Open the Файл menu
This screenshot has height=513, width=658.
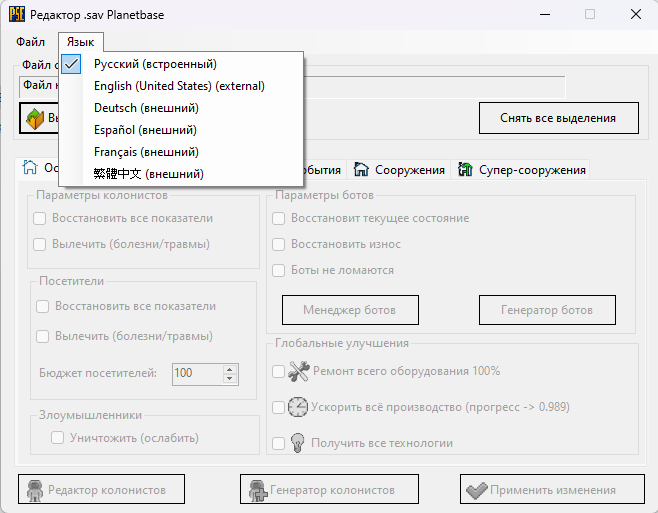click(x=30, y=42)
